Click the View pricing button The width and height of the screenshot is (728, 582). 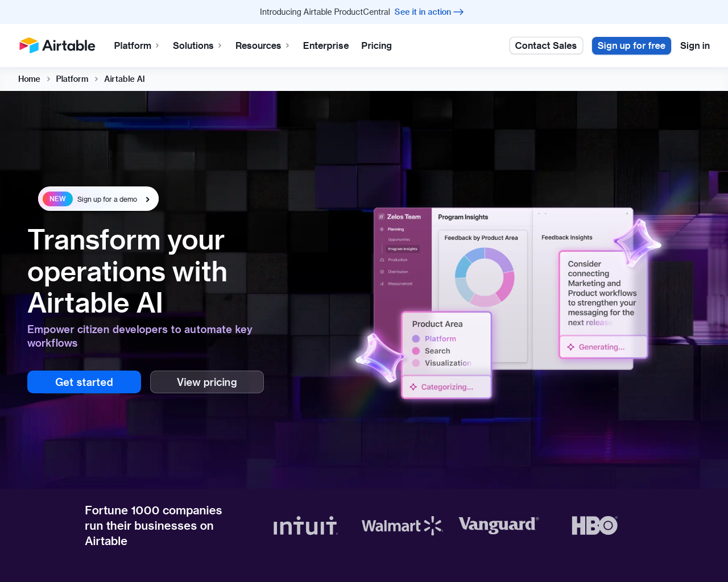[x=207, y=382]
